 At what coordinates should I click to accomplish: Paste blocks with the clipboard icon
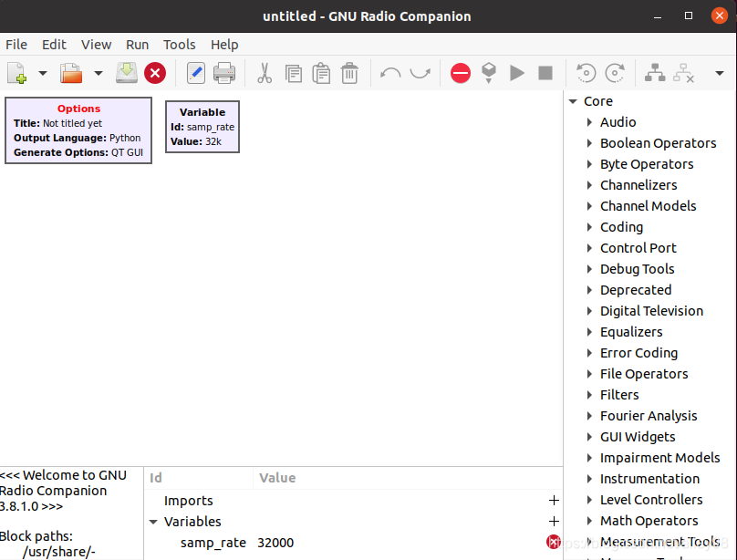[321, 73]
